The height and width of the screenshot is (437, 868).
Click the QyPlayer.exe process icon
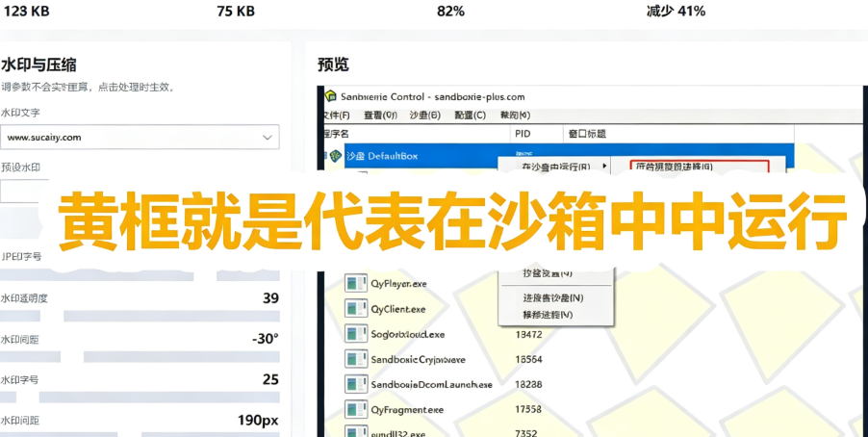coord(355,283)
